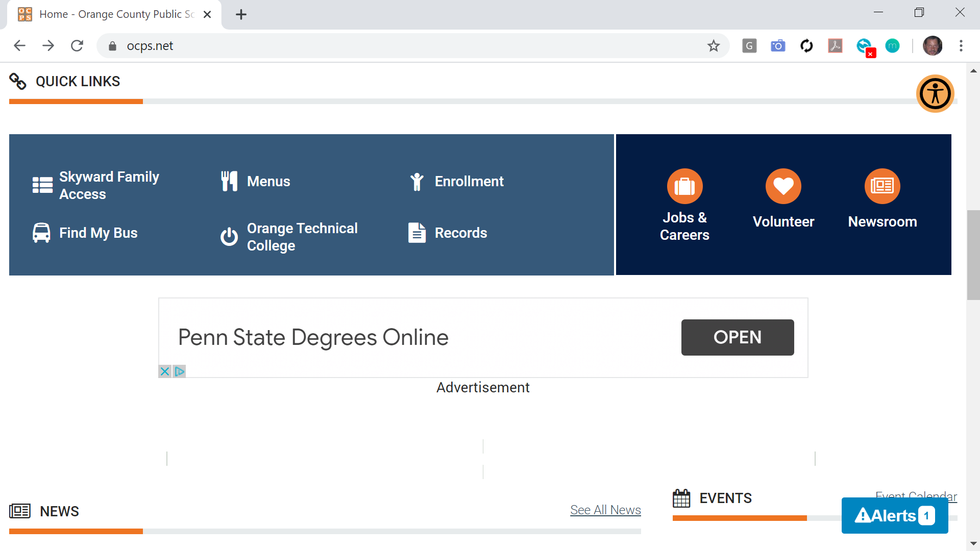Image resolution: width=980 pixels, height=551 pixels.
Task: Close the advertisement with the X icon
Action: (165, 371)
